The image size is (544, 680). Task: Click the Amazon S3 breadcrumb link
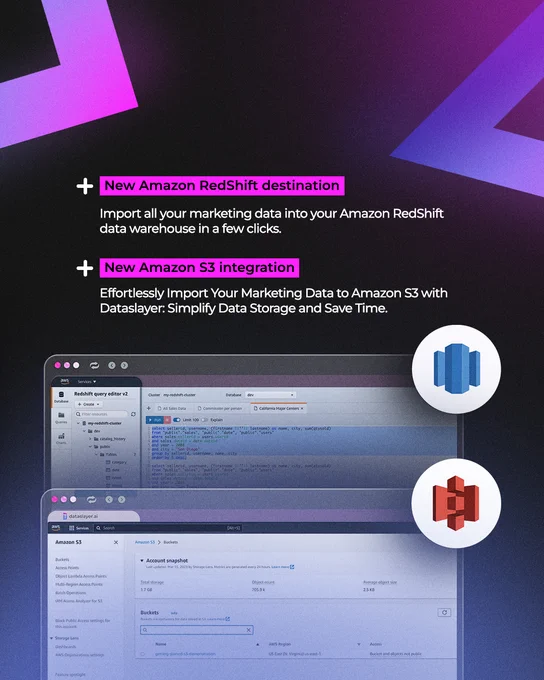click(144, 543)
